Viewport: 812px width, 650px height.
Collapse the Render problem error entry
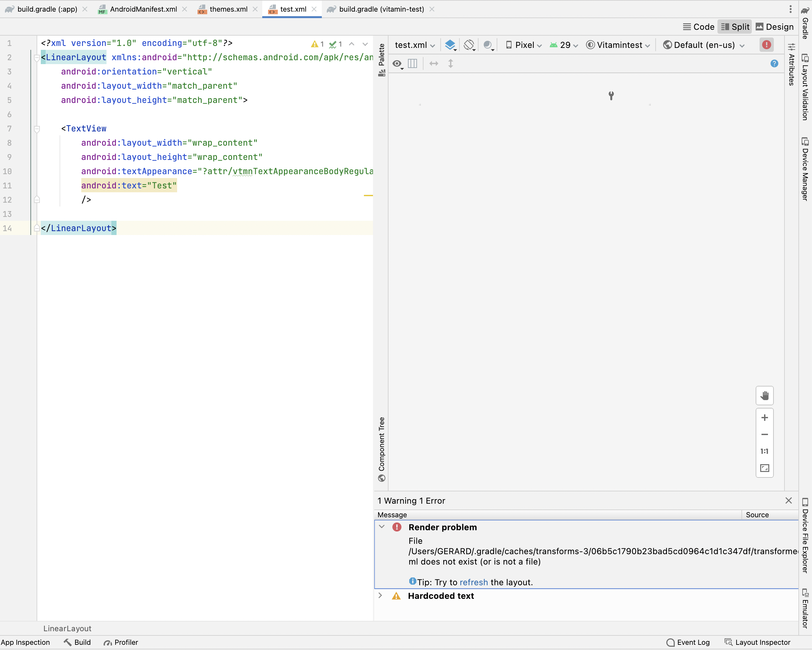point(381,527)
